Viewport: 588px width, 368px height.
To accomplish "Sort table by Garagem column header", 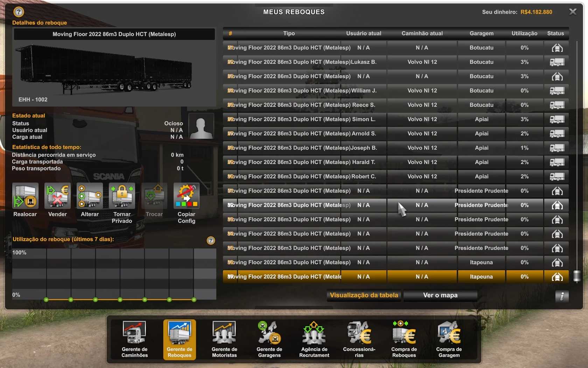I will coord(481,33).
